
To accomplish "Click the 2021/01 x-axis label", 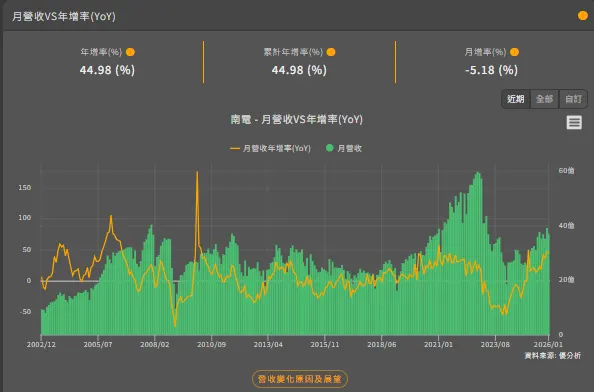I will pos(438,345).
